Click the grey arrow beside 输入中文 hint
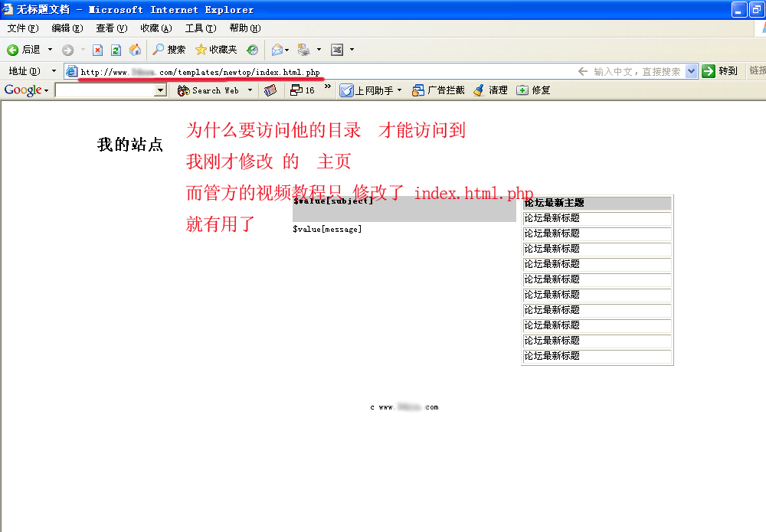This screenshot has height=532, width=766. [583, 71]
